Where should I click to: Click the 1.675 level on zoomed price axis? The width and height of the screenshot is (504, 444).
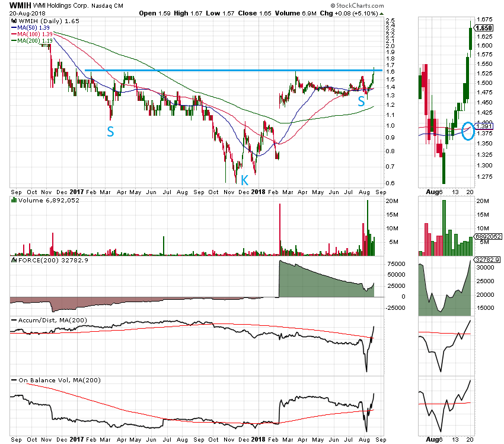click(484, 20)
